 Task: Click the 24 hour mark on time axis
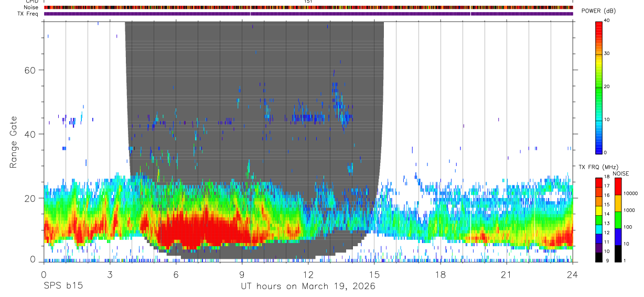click(573, 274)
